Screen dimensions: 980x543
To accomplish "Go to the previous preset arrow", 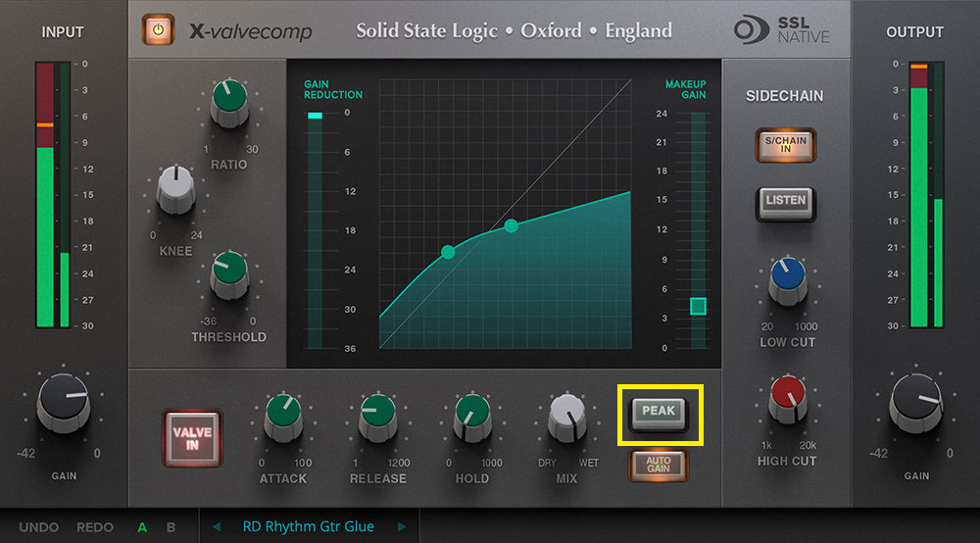I will pyautogui.click(x=217, y=526).
